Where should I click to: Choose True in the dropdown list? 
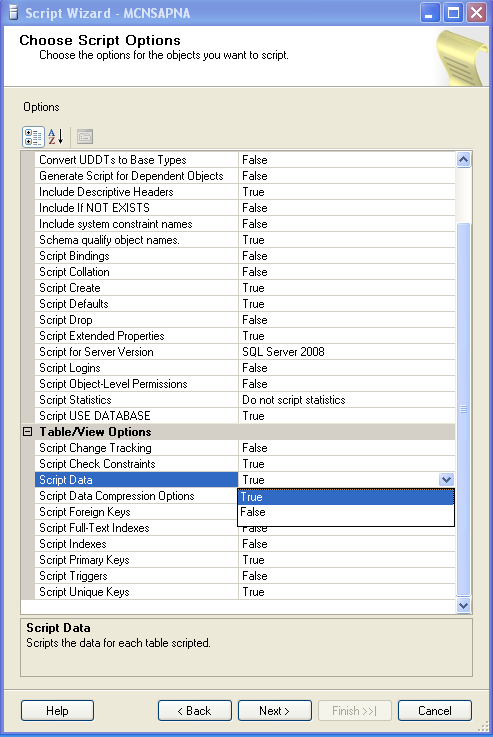pyautogui.click(x=346, y=497)
